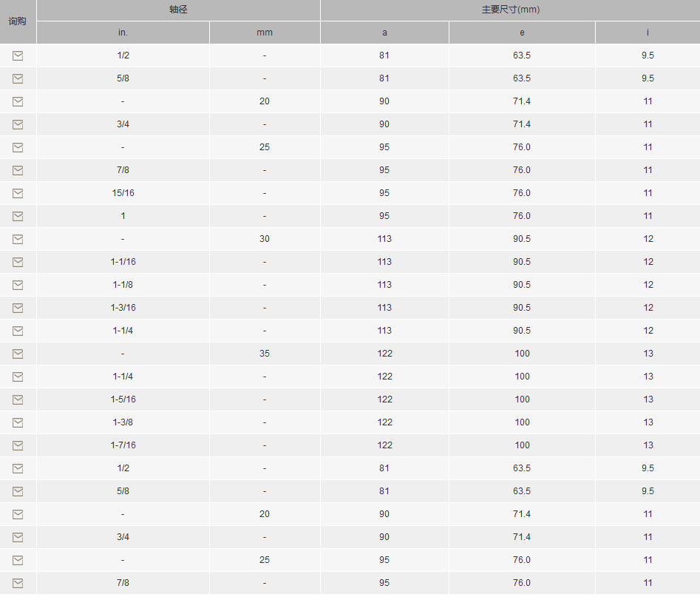Viewport: 700px width, 597px height.
Task: Click envelope icon in the 1-1/16 in. row
Action: pyautogui.click(x=18, y=262)
